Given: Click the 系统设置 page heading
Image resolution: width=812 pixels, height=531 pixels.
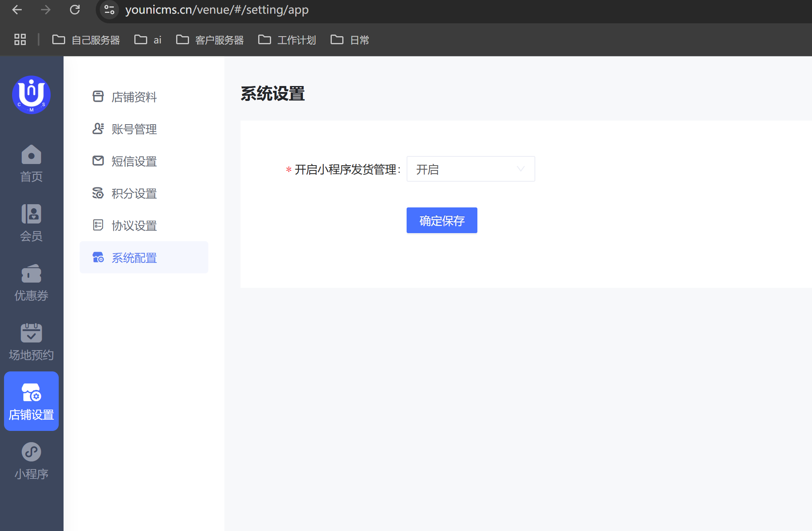Looking at the screenshot, I should coord(273,94).
